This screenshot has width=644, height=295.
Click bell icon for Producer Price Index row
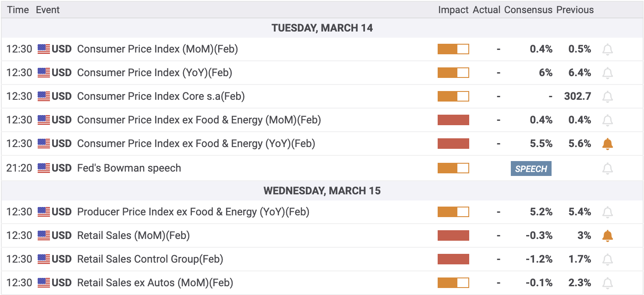(x=607, y=212)
